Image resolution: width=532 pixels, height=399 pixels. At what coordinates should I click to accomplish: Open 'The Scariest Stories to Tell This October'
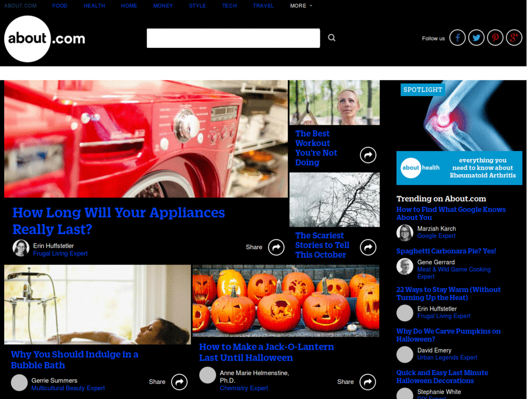(x=322, y=245)
